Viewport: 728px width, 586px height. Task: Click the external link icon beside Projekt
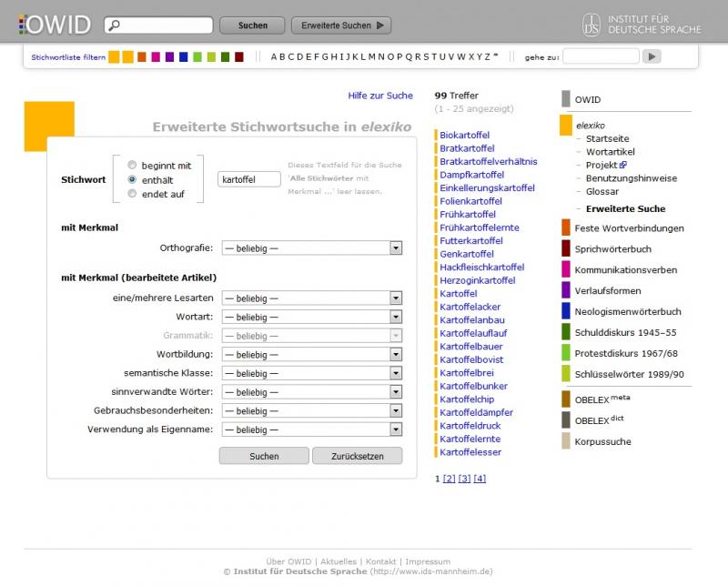pos(623,165)
